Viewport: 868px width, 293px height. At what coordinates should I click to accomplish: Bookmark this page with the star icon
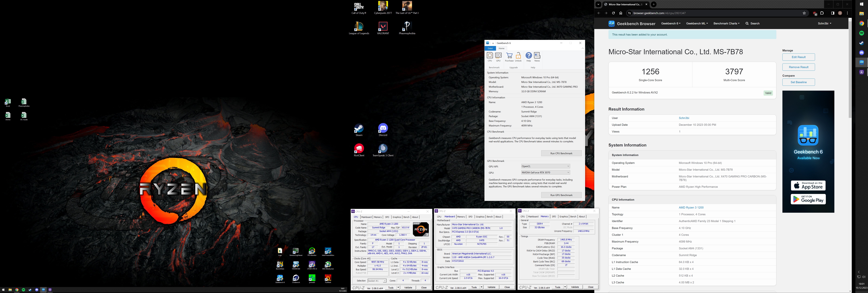[804, 13]
